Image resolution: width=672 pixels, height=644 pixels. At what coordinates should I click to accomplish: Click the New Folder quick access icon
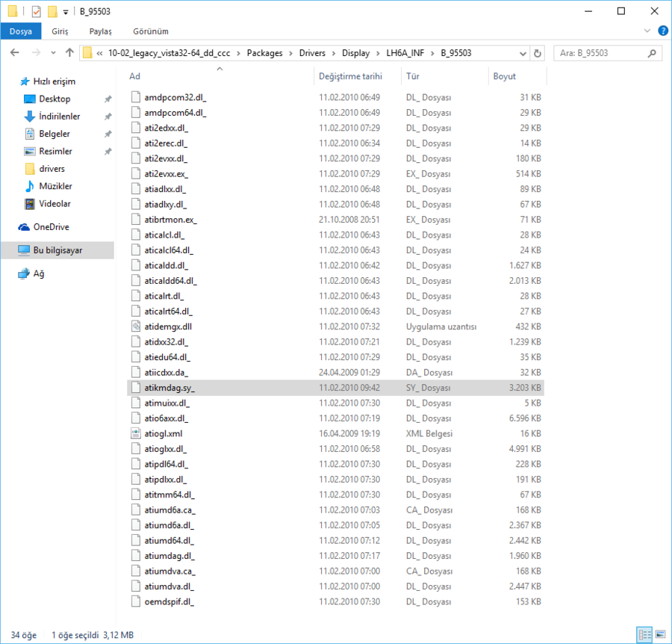52,11
